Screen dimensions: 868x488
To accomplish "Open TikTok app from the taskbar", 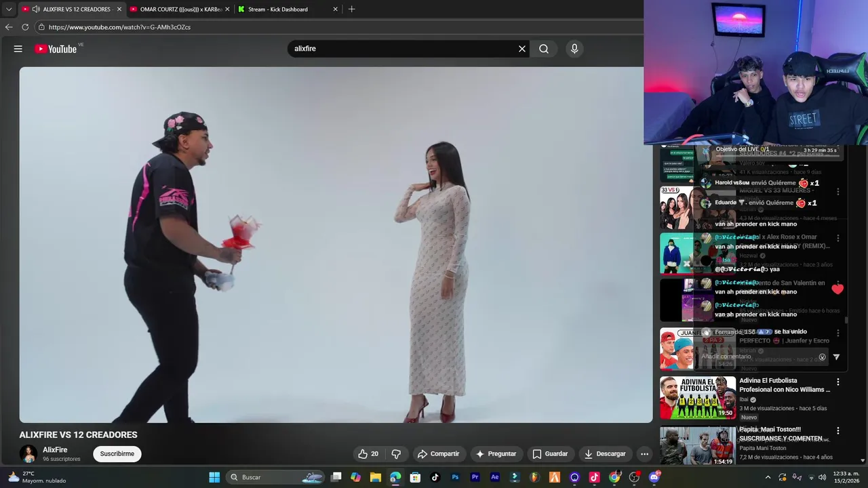I will click(x=435, y=477).
